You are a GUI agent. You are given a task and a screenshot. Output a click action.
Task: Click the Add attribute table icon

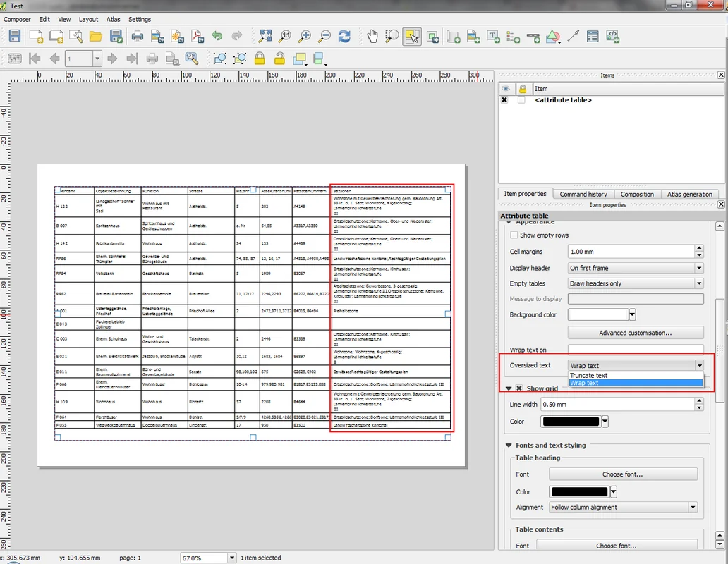[593, 36]
